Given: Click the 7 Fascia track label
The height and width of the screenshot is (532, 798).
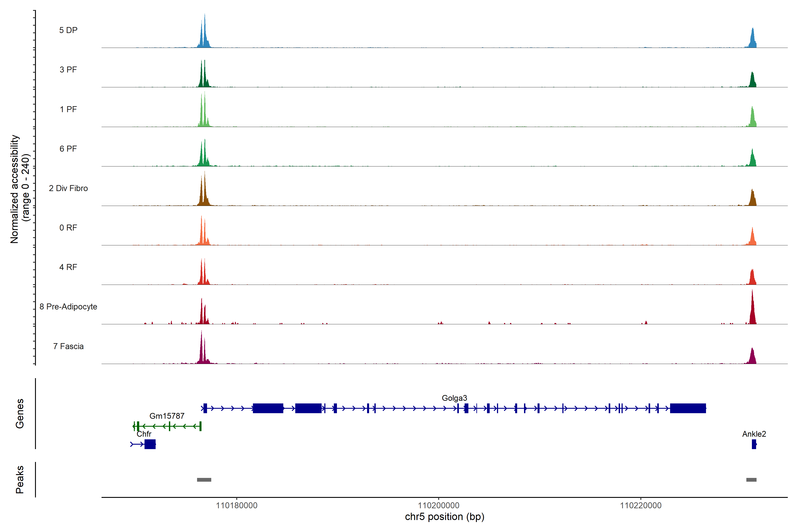Looking at the screenshot, I should pos(68,346).
